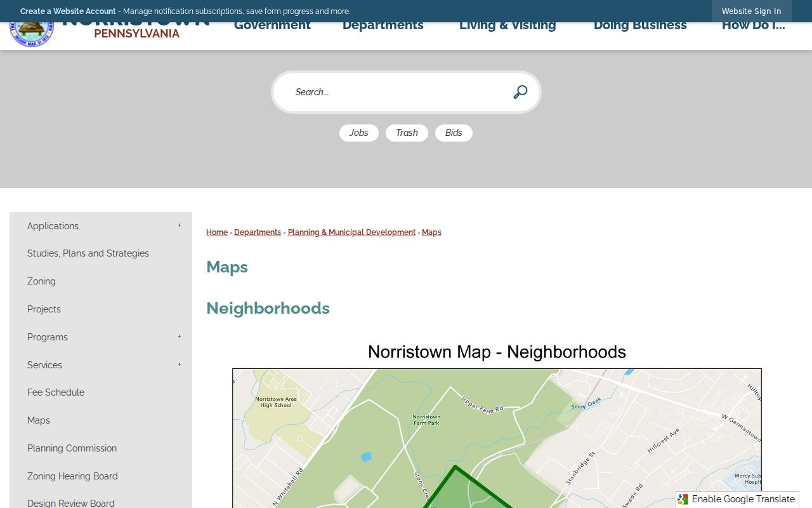Click the search magnifier icon
This screenshot has width=812, height=508.
(x=520, y=92)
